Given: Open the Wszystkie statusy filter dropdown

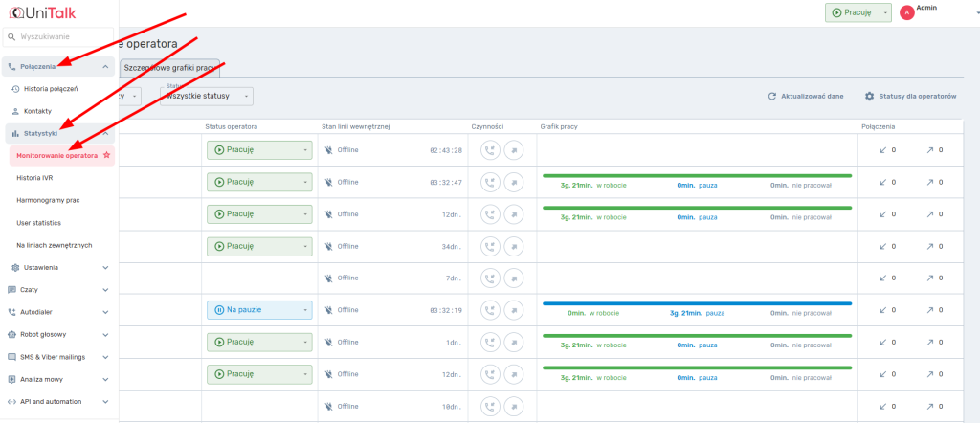Looking at the screenshot, I should tap(207, 97).
